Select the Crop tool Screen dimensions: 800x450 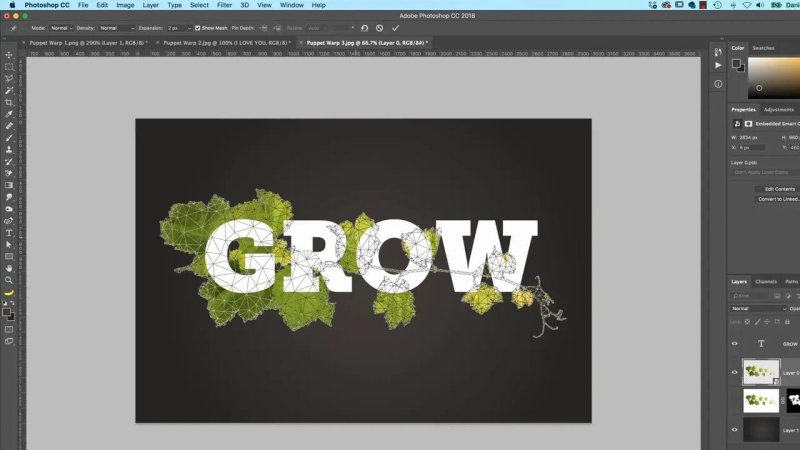pos(9,102)
